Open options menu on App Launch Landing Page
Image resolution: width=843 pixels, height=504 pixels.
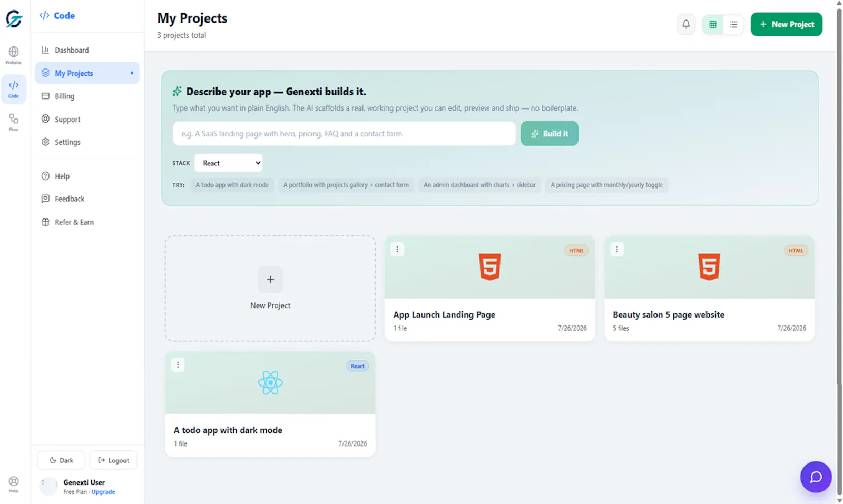[397, 249]
